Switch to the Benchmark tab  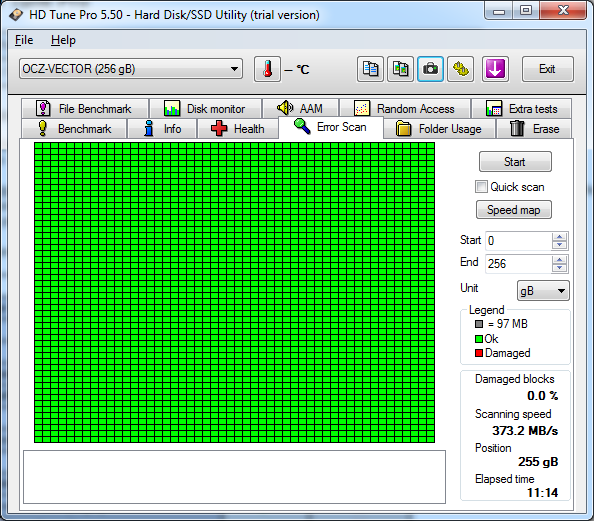click(x=74, y=129)
